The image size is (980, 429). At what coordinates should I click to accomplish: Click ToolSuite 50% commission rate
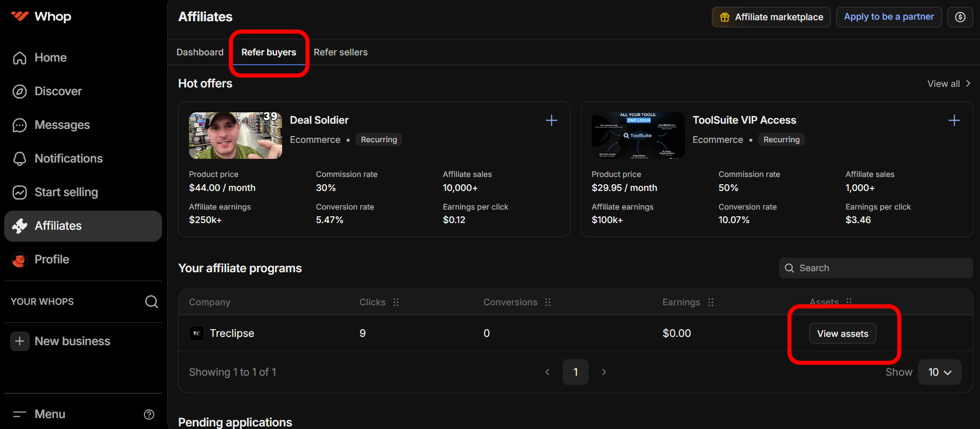click(728, 188)
